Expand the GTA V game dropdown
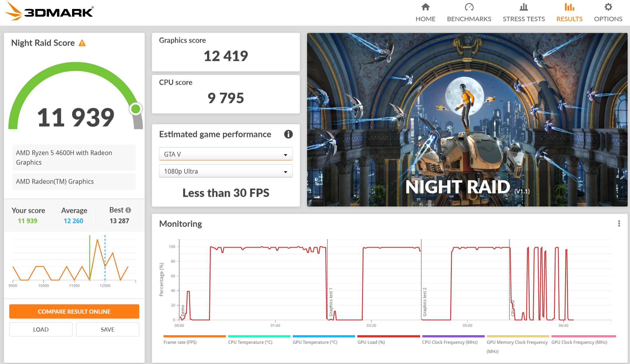 [225, 154]
